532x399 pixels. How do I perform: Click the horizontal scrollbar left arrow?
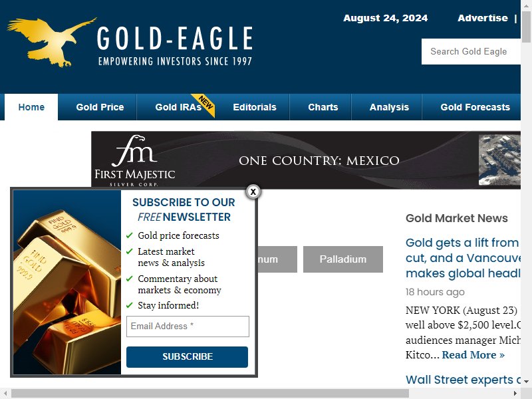pos(5,394)
